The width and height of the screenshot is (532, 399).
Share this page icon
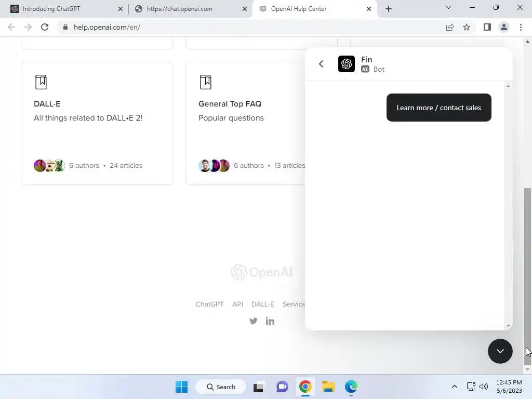(450, 27)
